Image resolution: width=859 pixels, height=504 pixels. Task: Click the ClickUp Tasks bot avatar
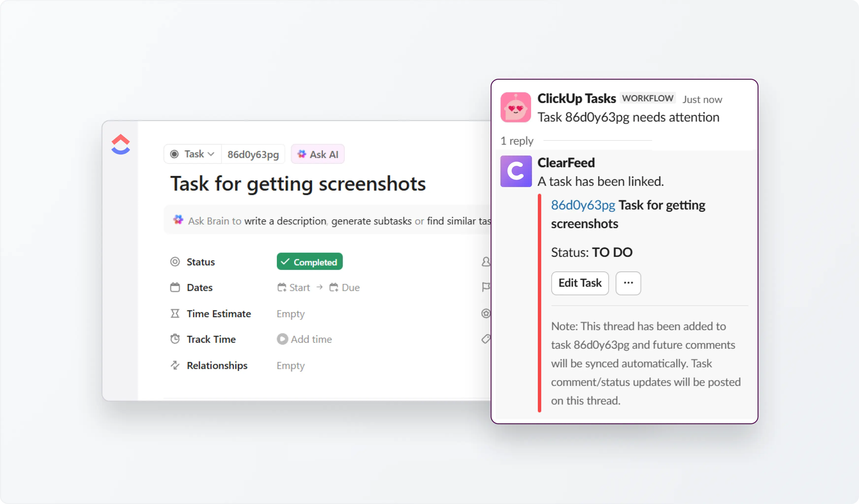[x=516, y=107]
